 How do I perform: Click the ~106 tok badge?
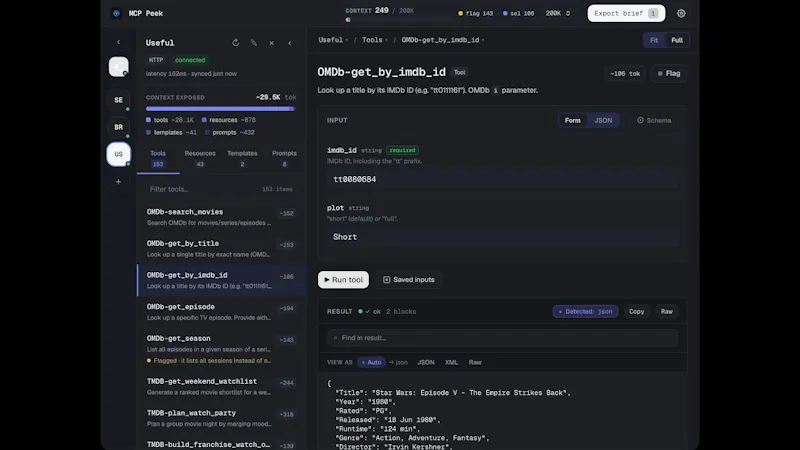pos(625,73)
